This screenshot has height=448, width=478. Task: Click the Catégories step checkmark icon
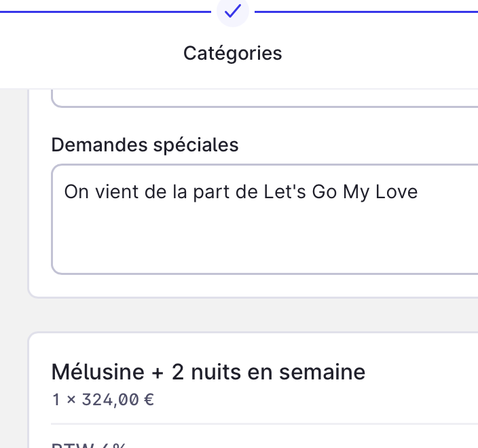point(233,12)
